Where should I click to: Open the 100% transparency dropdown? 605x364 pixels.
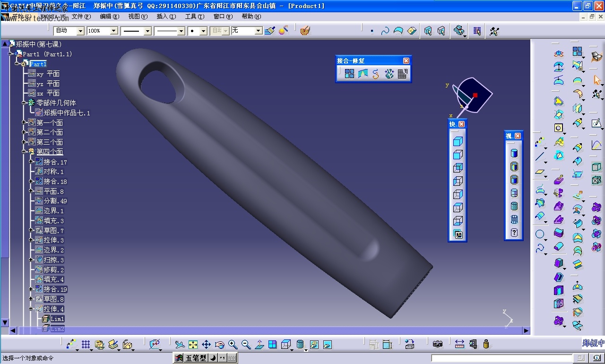point(114,31)
